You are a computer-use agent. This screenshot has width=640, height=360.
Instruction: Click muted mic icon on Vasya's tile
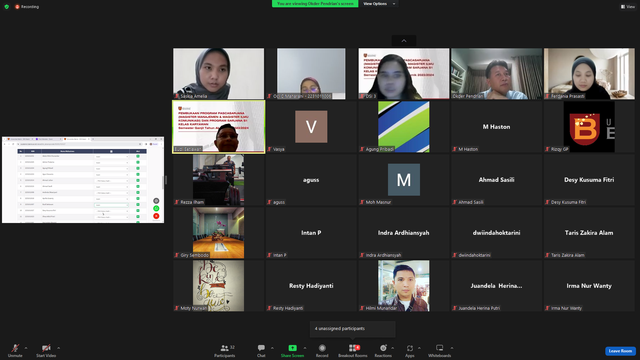click(x=269, y=149)
